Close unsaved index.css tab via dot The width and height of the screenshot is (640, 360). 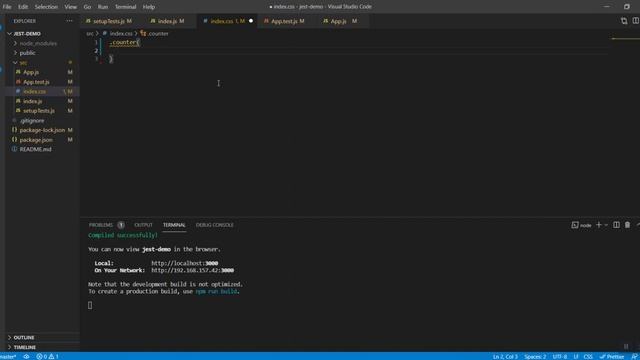pos(251,21)
